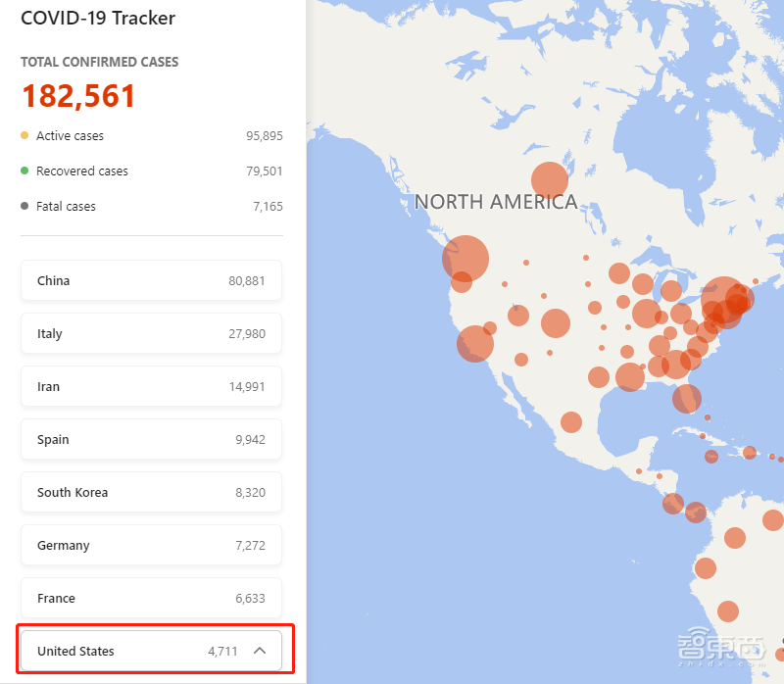Select Germany in the country list
The width and height of the screenshot is (784, 684).
[151, 545]
